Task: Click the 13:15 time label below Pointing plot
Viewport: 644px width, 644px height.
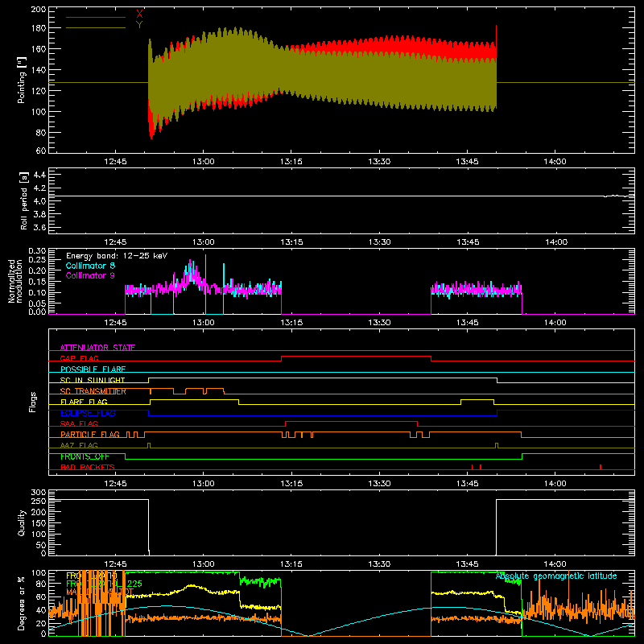Action: point(291,162)
